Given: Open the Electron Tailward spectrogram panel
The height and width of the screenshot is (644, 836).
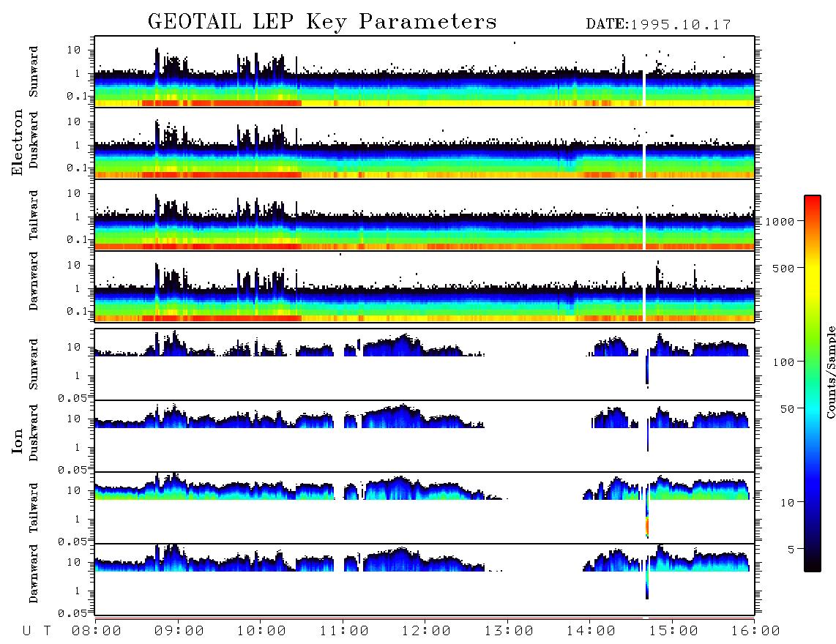Looking at the screenshot, I should [425, 215].
